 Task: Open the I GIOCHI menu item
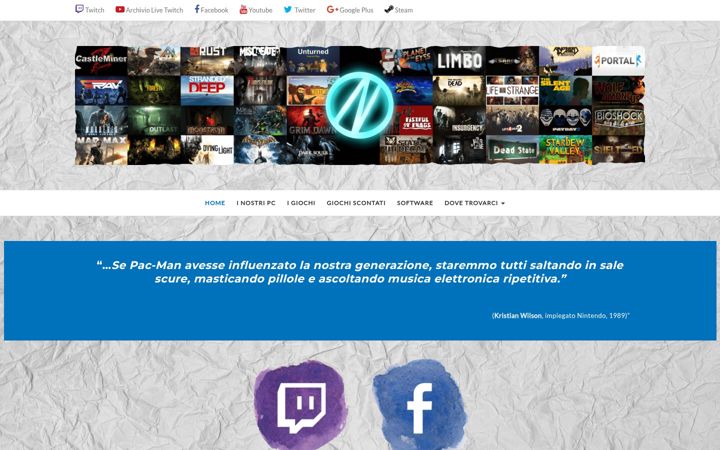(301, 203)
